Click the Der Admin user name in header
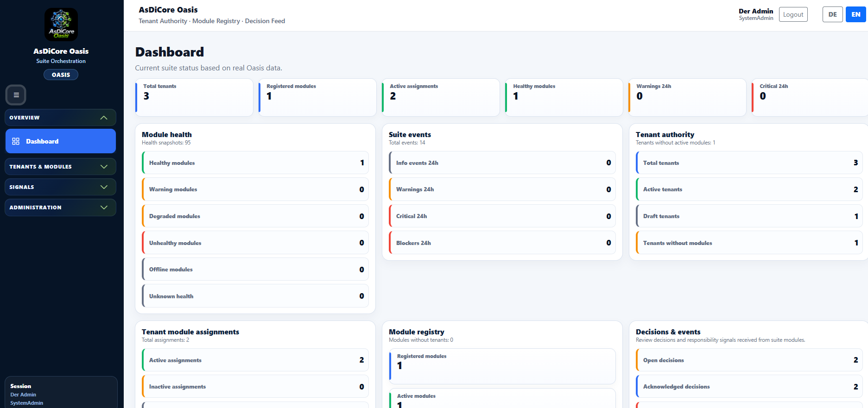 (x=756, y=11)
